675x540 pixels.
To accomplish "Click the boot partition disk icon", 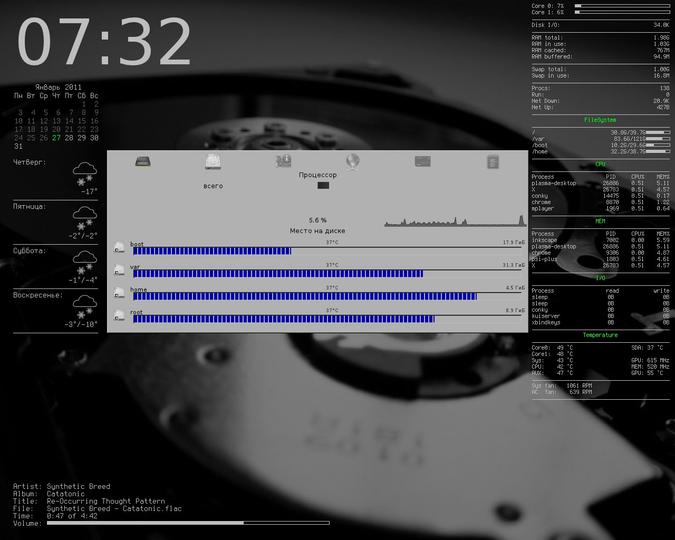I will tap(119, 248).
